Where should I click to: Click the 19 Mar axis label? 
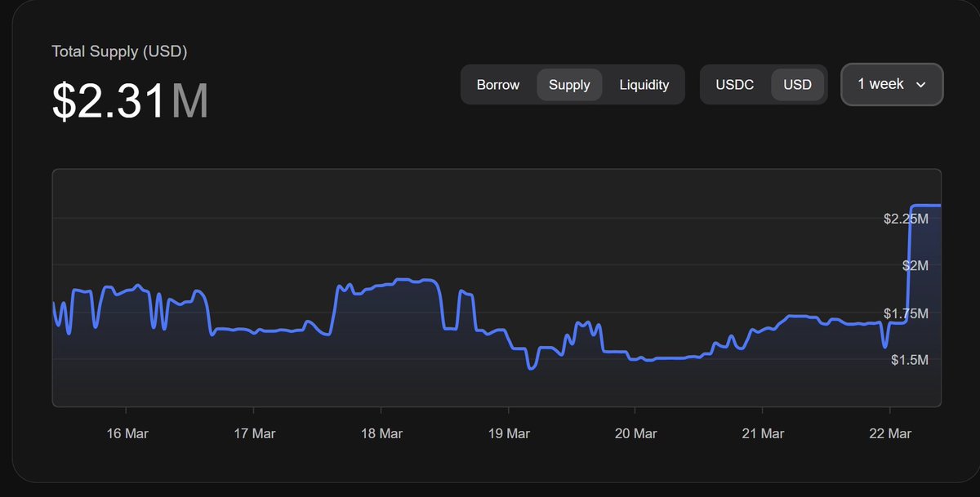pyautogui.click(x=508, y=433)
